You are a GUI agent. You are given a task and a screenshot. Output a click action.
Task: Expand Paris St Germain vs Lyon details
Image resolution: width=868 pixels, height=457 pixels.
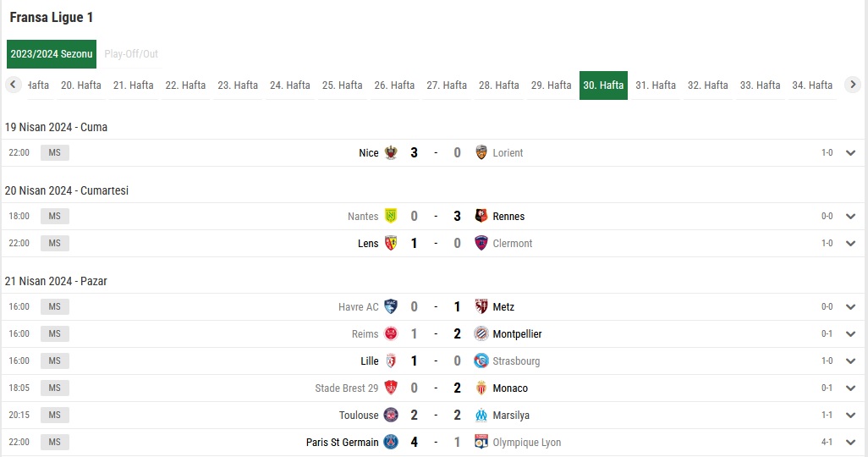pyautogui.click(x=851, y=442)
